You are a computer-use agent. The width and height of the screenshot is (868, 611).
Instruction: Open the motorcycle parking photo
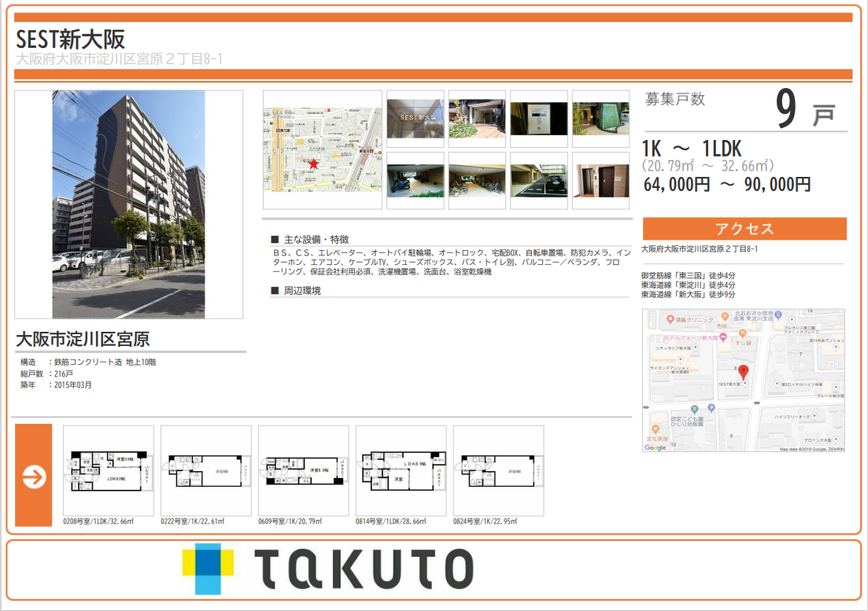[x=416, y=181]
